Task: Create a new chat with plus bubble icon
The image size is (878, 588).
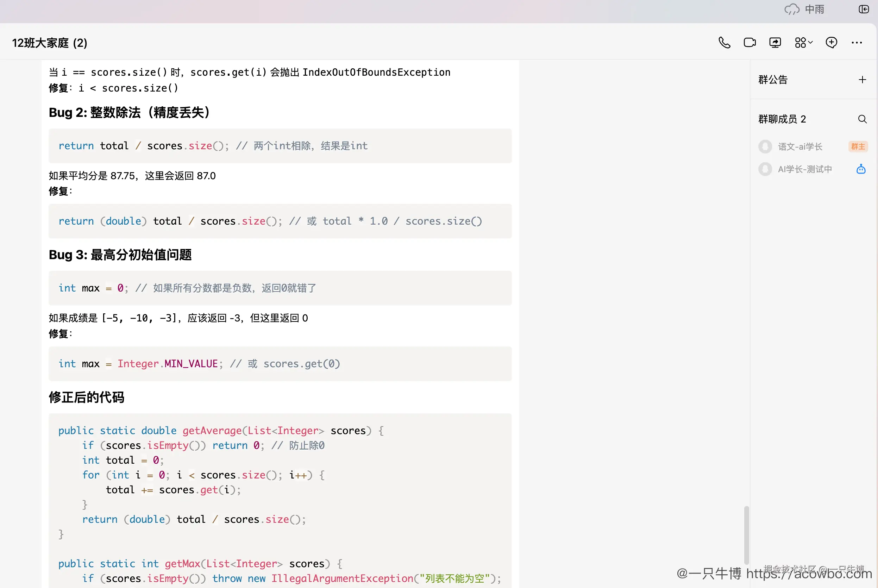Action: tap(832, 42)
